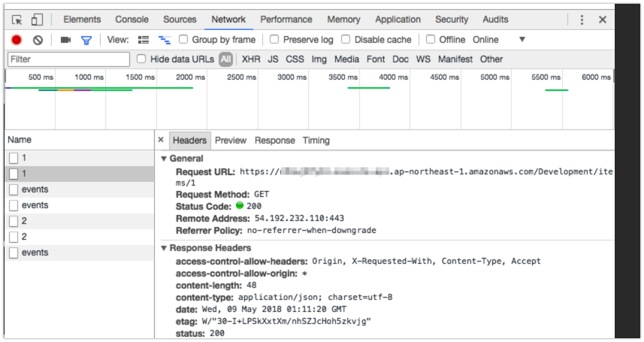The width and height of the screenshot is (644, 342).
Task: Click the capture screenshots camera icon
Action: point(65,40)
